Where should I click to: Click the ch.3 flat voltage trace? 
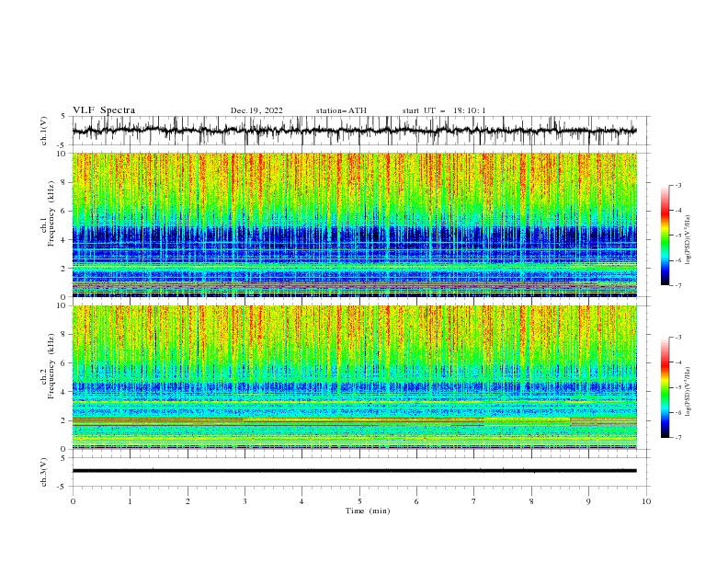coord(354,471)
